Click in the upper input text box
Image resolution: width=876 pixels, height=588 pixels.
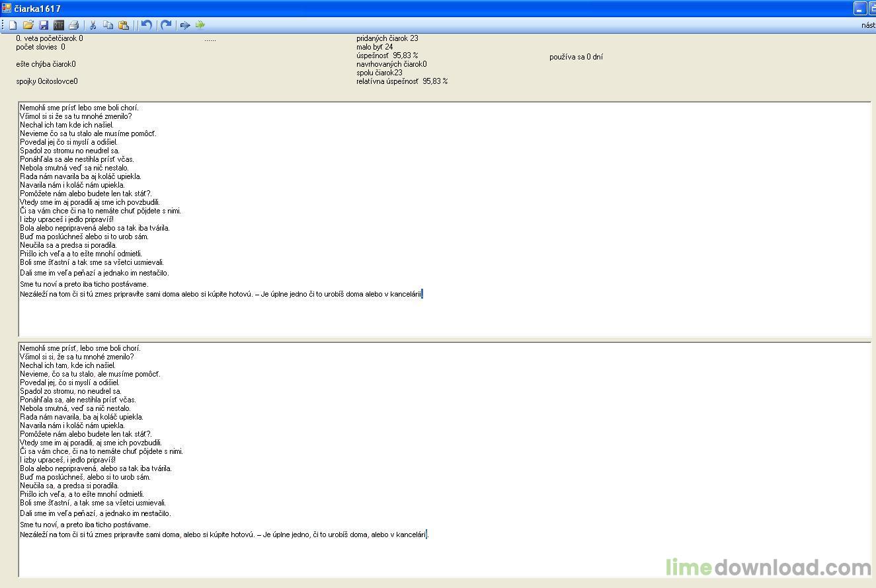coord(444,219)
